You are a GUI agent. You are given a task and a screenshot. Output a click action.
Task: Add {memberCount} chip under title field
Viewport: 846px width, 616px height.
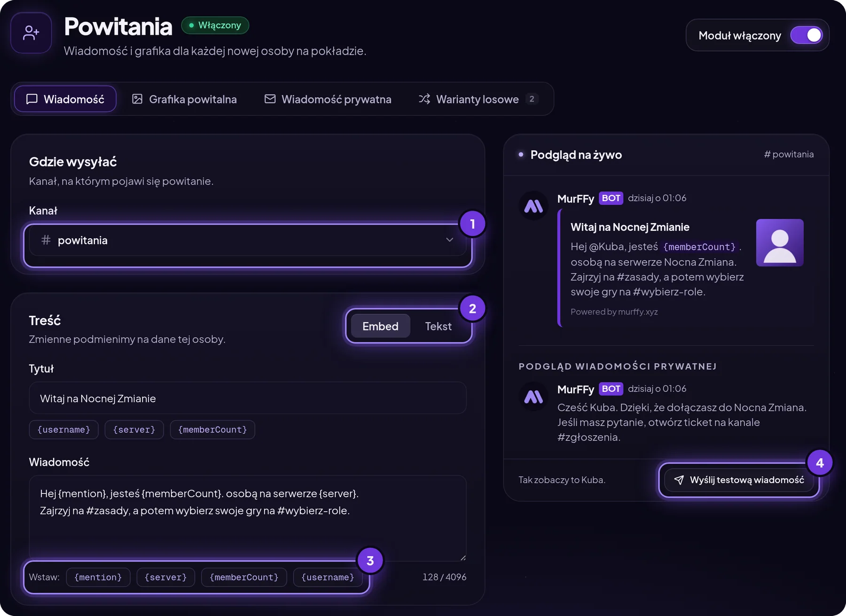(212, 429)
